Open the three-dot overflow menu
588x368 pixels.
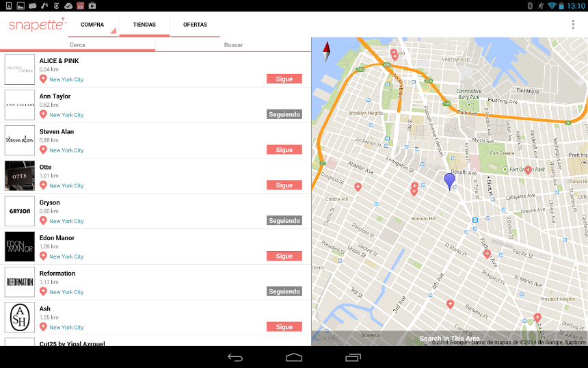573,25
